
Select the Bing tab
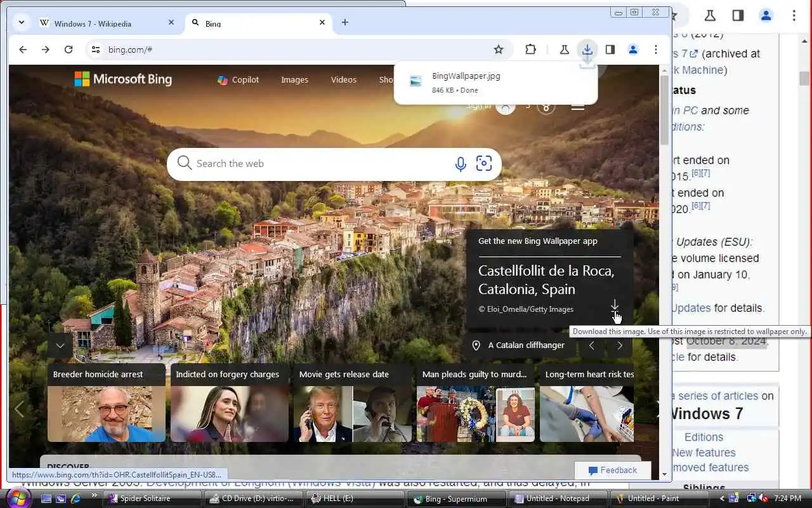coord(259,23)
